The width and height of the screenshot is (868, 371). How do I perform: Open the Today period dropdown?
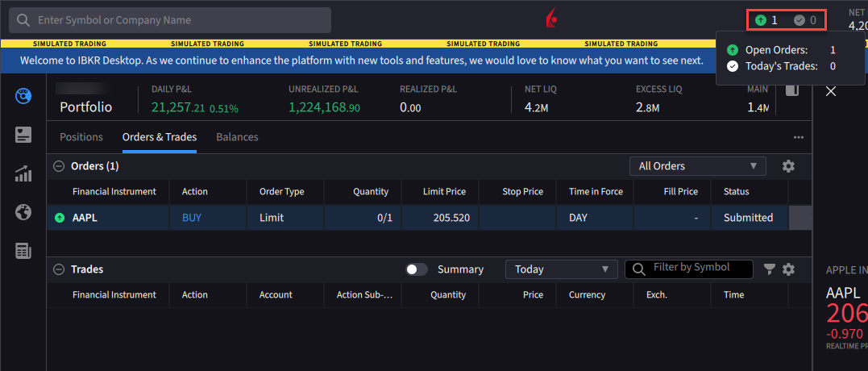tap(561, 269)
